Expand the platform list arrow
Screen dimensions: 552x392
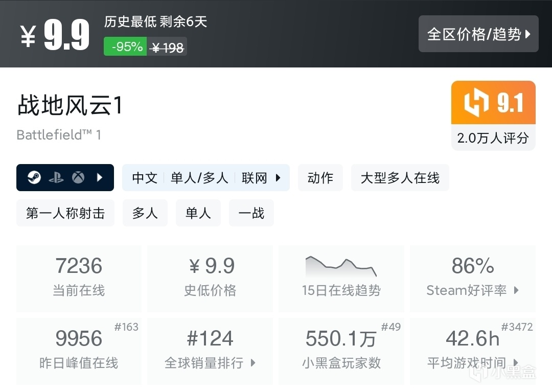coord(100,177)
